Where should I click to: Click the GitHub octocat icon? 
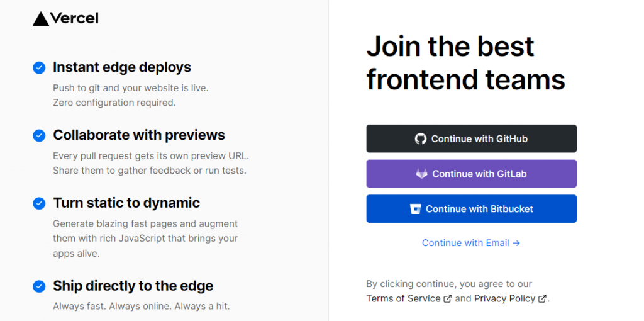coord(421,138)
